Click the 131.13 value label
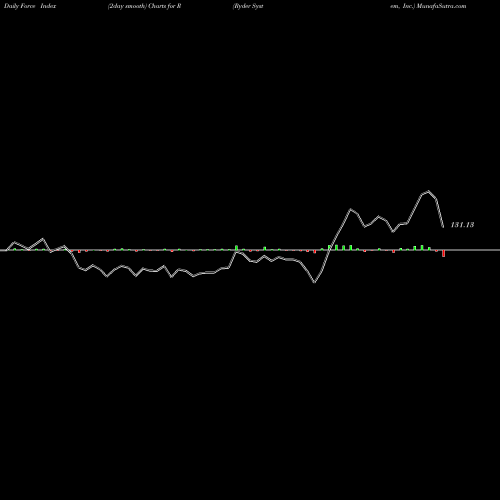Screen dimensions: 500x500 462,225
